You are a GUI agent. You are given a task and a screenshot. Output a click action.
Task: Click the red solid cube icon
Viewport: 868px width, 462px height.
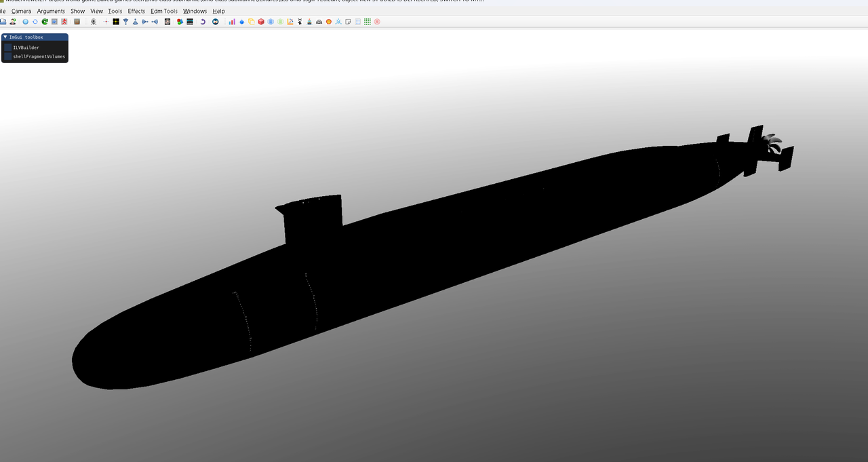coord(261,22)
